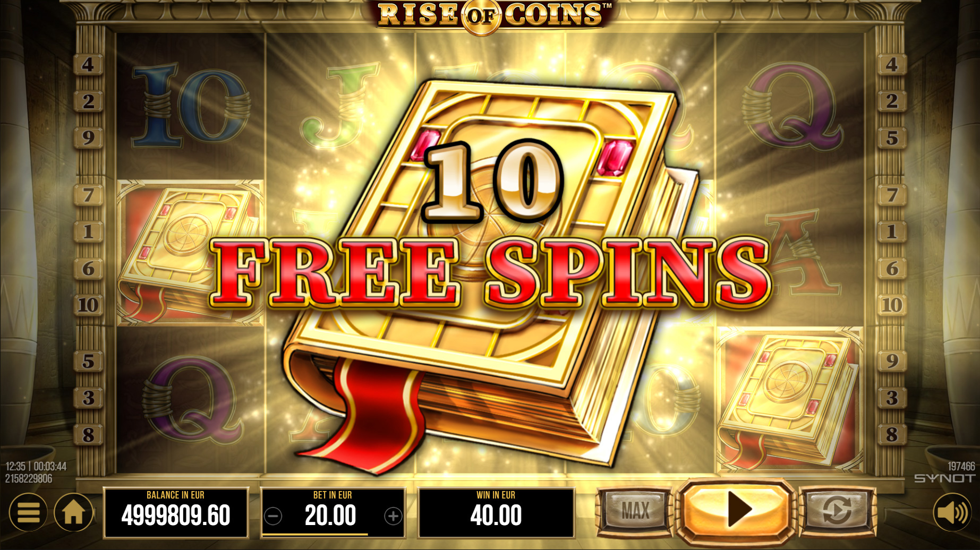The width and height of the screenshot is (980, 550).
Task: Mute the game sound speaker icon
Action: click(952, 512)
